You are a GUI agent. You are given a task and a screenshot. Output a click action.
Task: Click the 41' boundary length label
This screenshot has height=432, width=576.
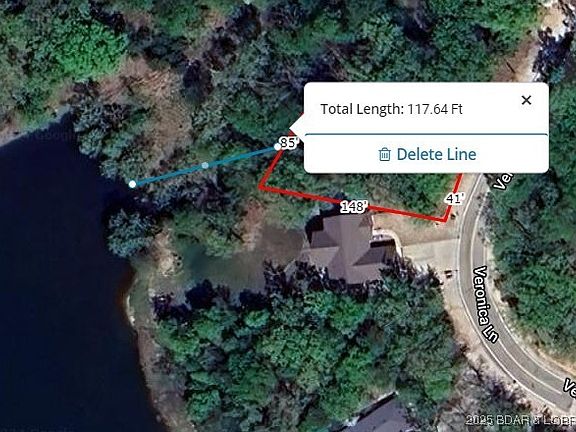click(x=454, y=199)
